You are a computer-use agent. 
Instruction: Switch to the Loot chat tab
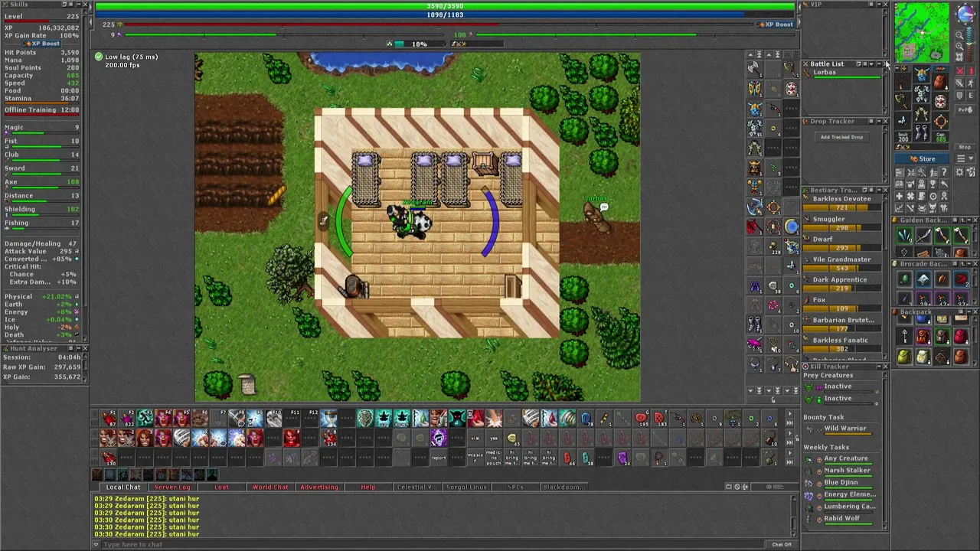(221, 487)
